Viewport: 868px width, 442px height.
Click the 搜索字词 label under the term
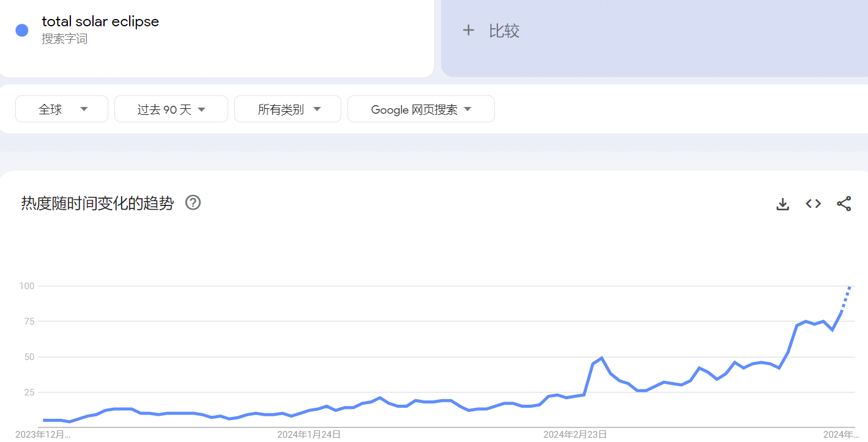point(64,39)
